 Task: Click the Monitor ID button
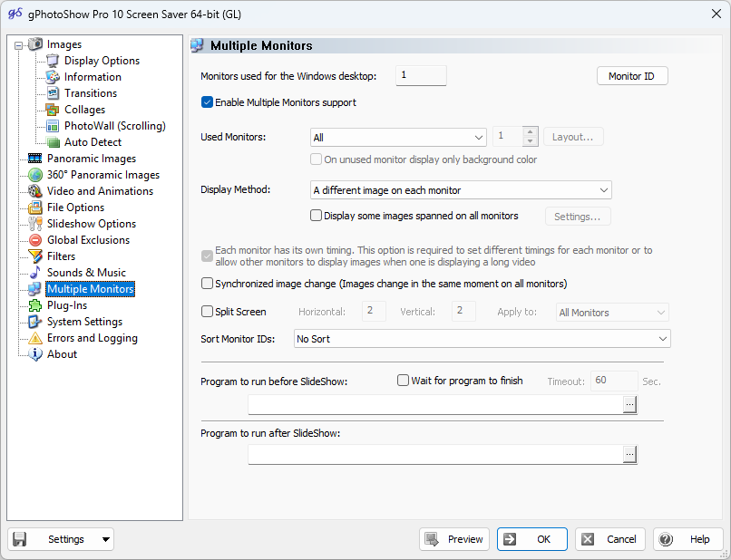(x=632, y=76)
